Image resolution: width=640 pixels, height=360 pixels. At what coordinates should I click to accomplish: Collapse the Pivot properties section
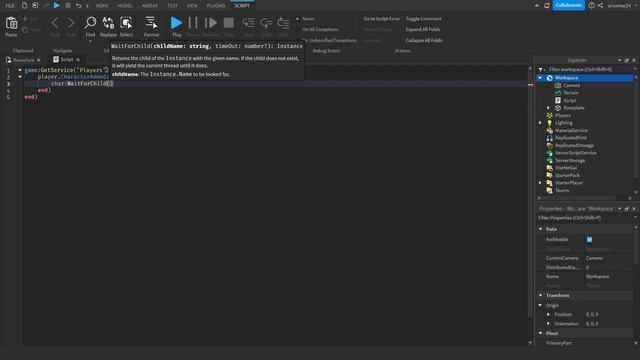point(541,333)
